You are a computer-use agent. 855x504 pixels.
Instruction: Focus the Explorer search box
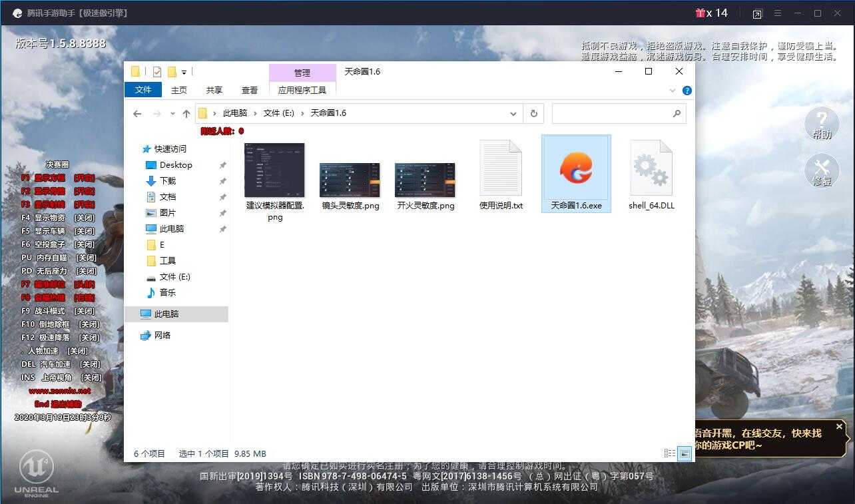tap(611, 113)
